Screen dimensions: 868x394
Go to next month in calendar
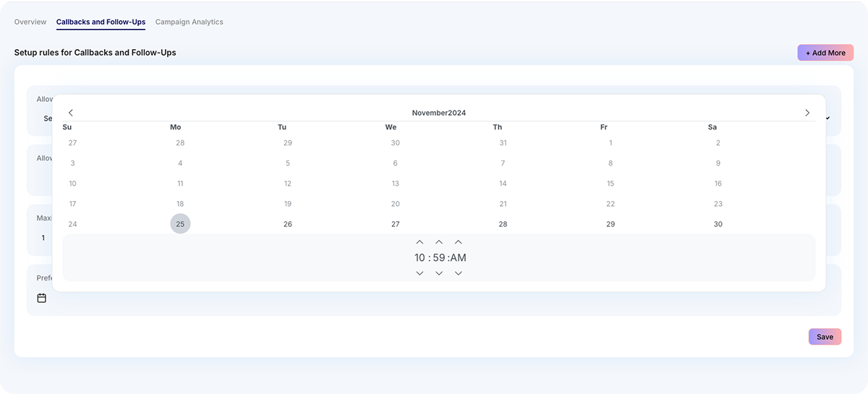807,113
